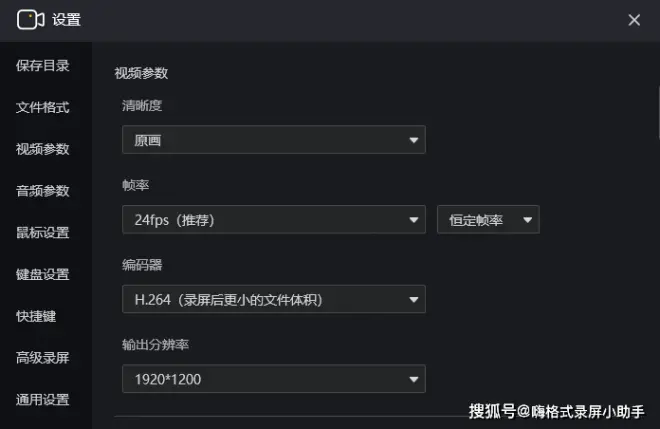Select 视频参数 in the sidebar

coord(43,149)
